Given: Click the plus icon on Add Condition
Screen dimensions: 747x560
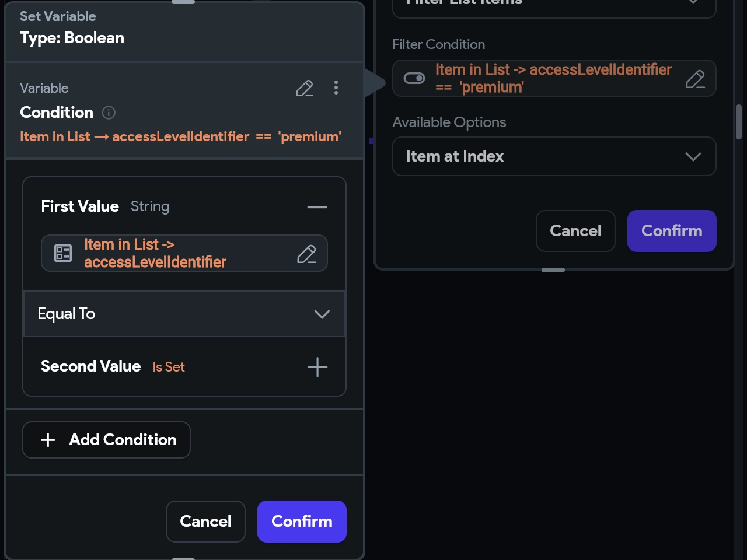Looking at the screenshot, I should (x=48, y=440).
